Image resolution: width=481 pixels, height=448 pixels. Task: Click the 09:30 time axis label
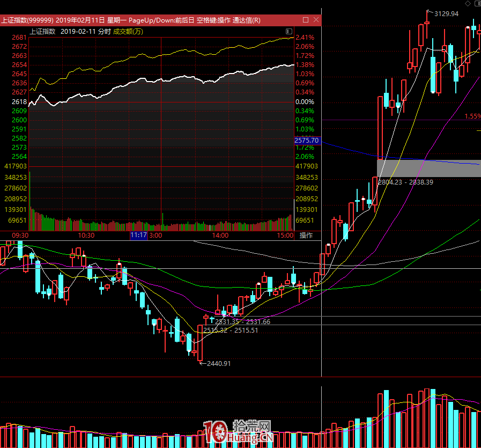pyautogui.click(x=20, y=236)
